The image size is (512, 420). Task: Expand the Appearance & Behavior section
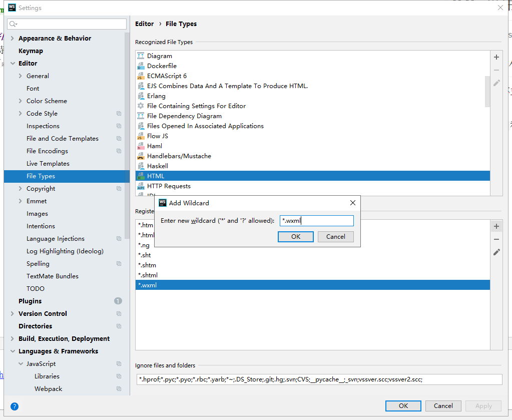[13, 38]
